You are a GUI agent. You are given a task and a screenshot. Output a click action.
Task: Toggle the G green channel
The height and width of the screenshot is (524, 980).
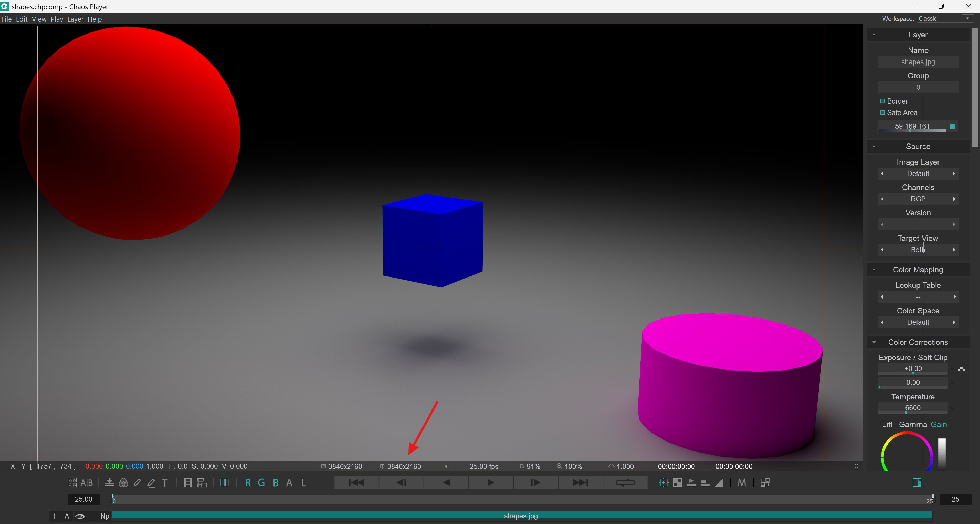pyautogui.click(x=261, y=482)
